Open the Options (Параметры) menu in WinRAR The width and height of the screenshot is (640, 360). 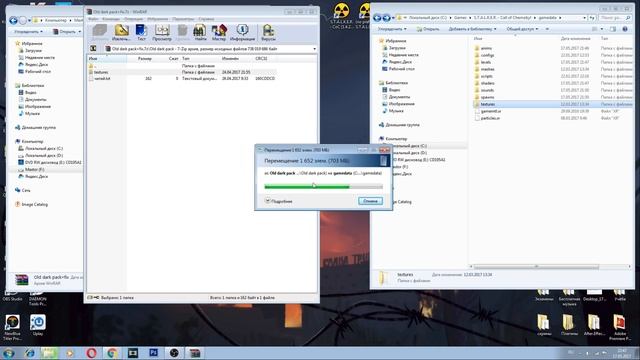point(183,19)
